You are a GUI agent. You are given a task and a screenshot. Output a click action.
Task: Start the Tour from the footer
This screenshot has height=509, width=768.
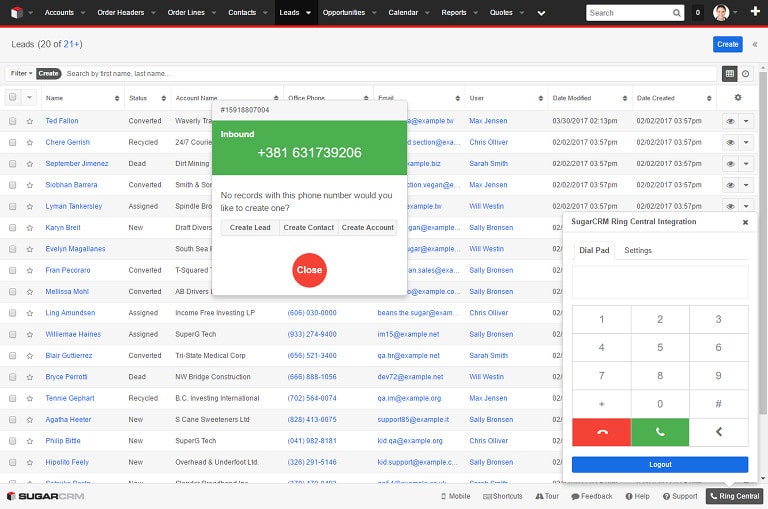(547, 496)
